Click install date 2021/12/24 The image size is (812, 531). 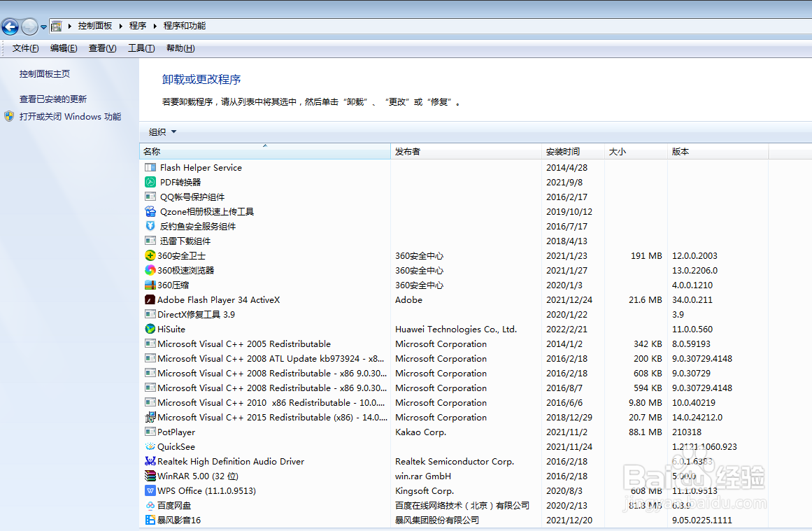[x=569, y=299]
